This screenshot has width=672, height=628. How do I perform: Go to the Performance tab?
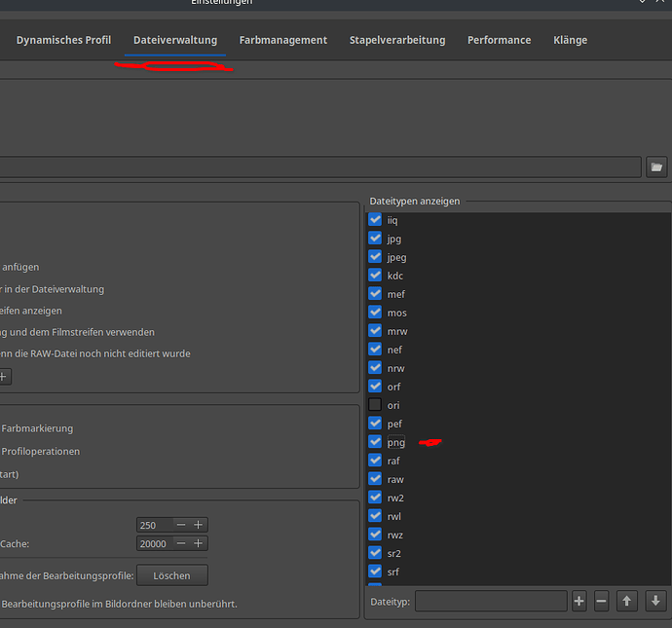coord(499,40)
